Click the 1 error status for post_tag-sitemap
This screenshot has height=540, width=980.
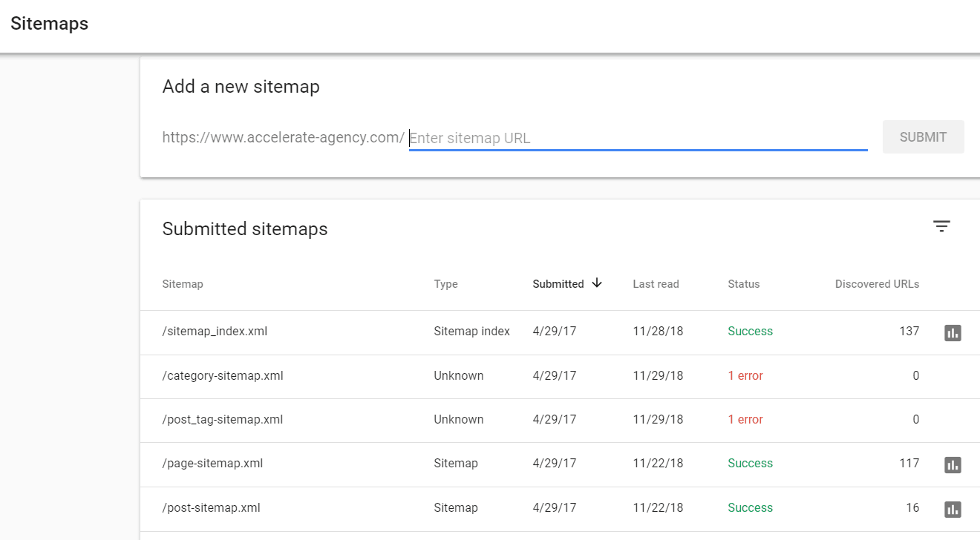point(745,420)
